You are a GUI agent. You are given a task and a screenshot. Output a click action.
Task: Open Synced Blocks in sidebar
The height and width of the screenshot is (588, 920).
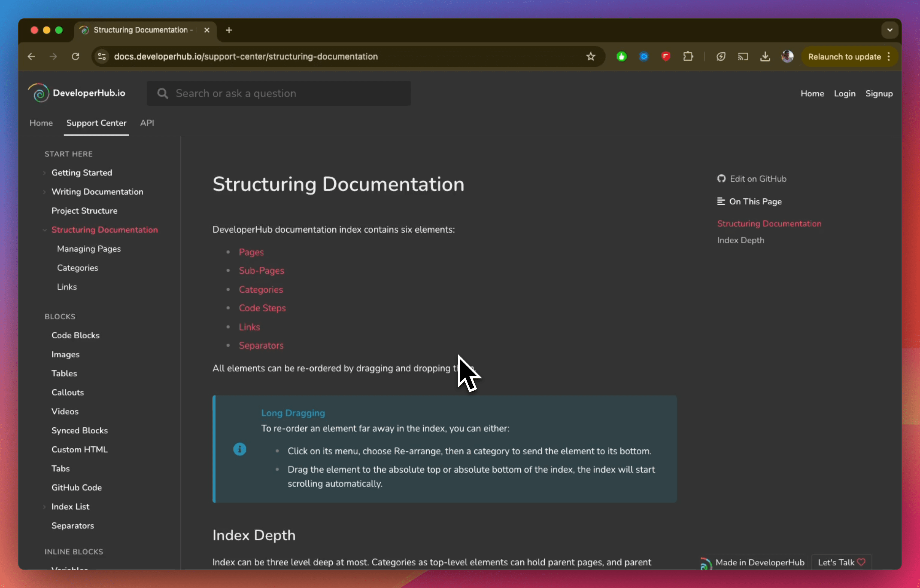point(80,430)
